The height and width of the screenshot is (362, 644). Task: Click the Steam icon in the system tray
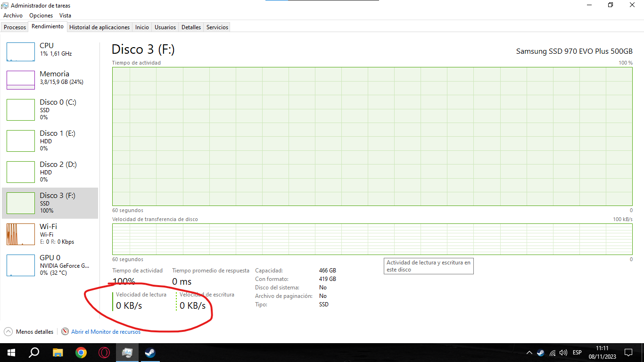tap(541, 353)
